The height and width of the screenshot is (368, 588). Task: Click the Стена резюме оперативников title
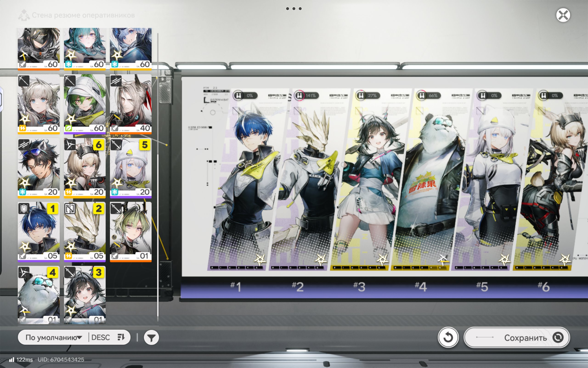pyautogui.click(x=83, y=15)
